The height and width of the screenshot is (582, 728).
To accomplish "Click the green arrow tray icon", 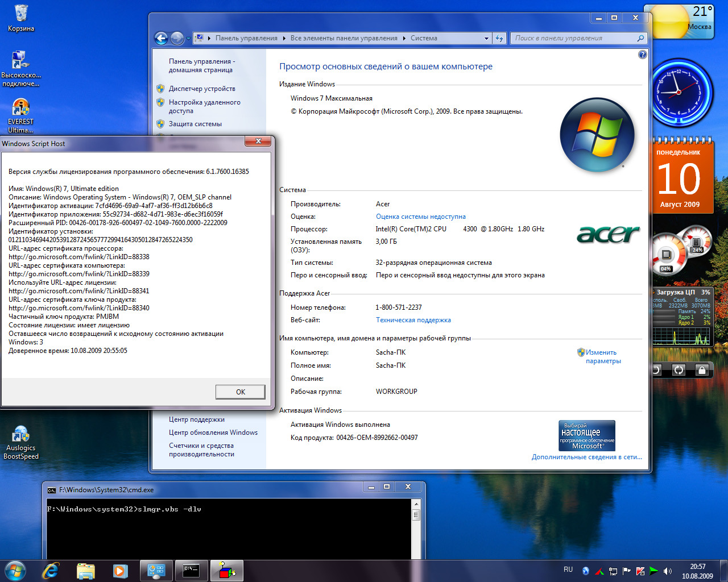I will click(654, 571).
